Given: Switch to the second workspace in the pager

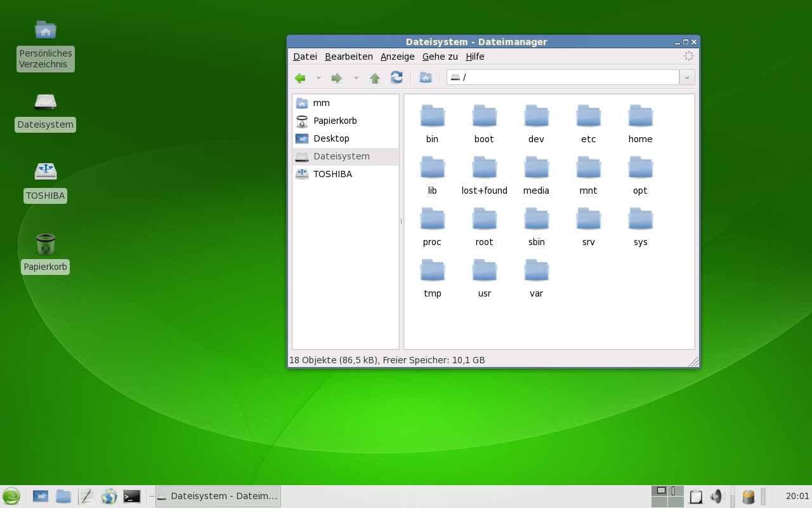Looking at the screenshot, I should pyautogui.click(x=676, y=491).
